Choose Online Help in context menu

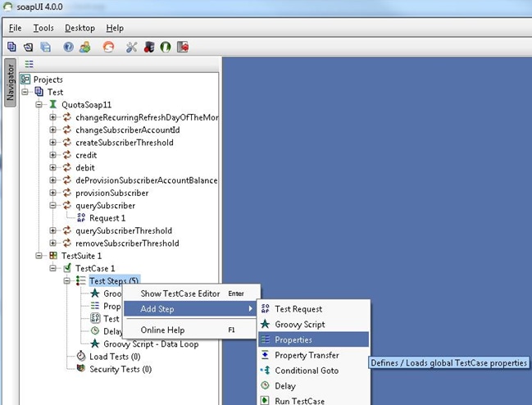pos(192,330)
